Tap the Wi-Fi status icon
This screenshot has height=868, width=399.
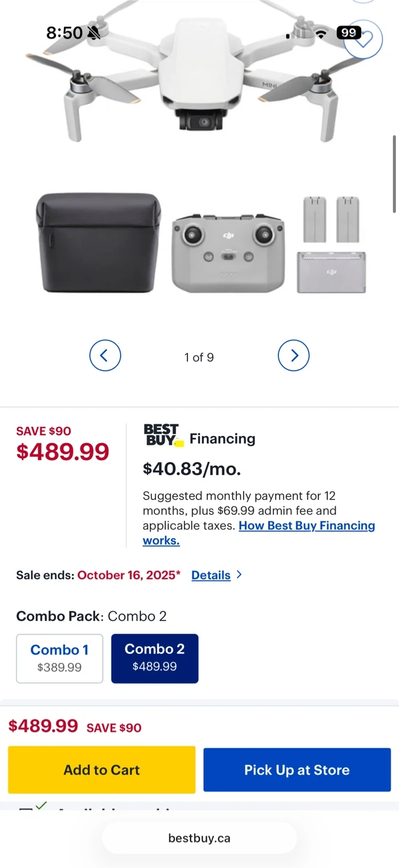click(321, 34)
